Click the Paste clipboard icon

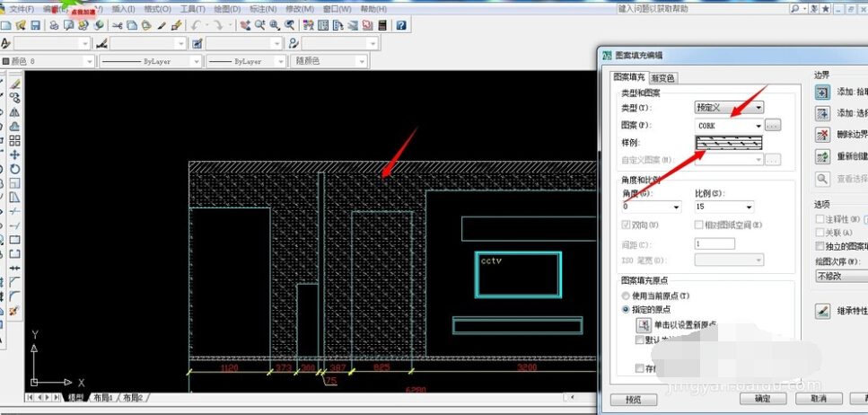coord(146,25)
